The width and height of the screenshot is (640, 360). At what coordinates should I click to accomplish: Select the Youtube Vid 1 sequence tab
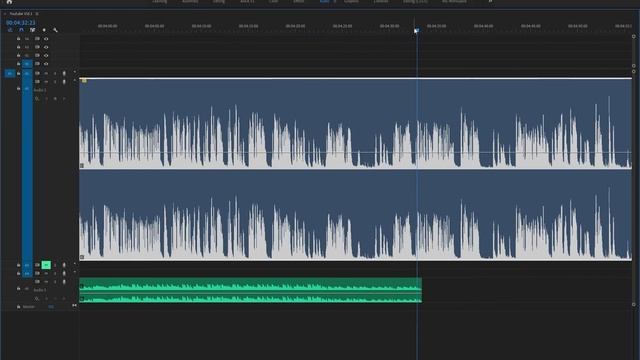pos(20,13)
